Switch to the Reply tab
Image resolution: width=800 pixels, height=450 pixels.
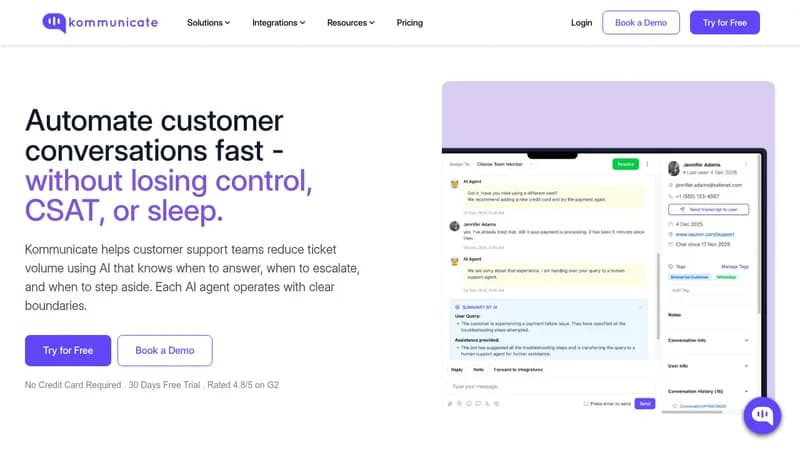pos(457,369)
